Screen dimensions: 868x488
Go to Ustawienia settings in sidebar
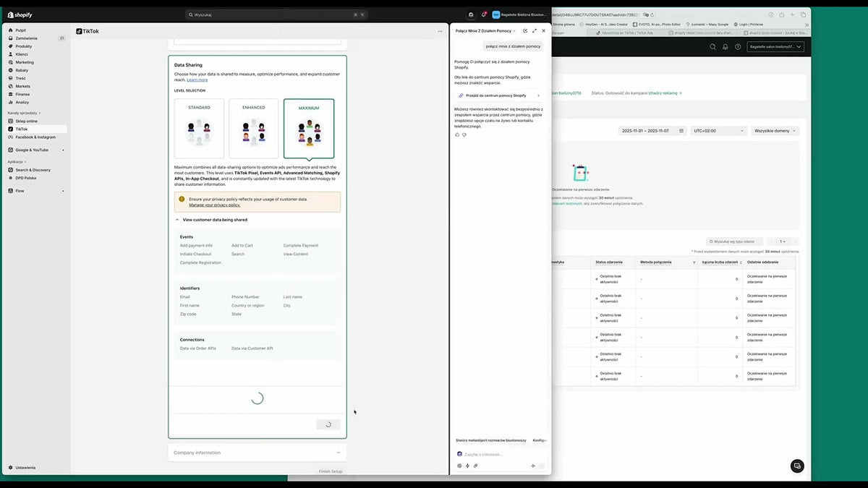(25, 468)
